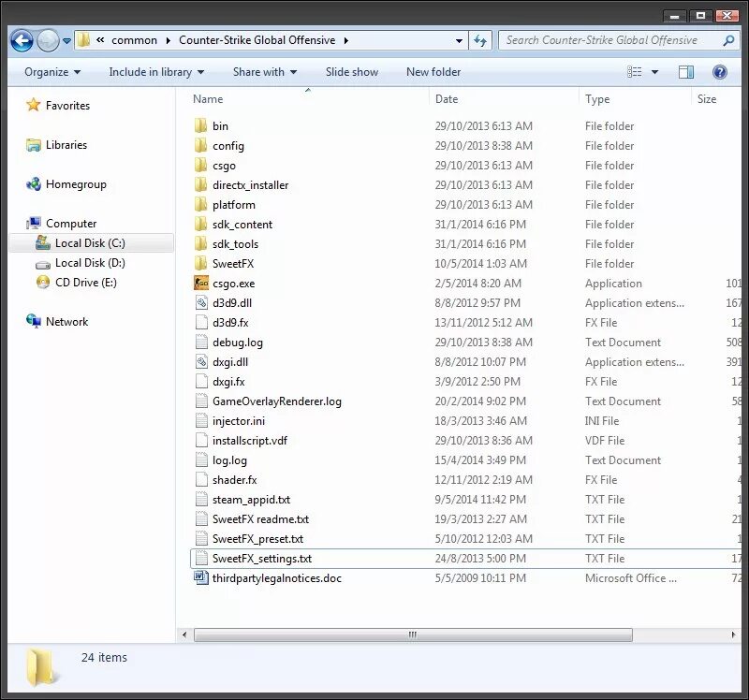The width and height of the screenshot is (749, 700).
Task: Select the platform folder icon
Action: (200, 204)
